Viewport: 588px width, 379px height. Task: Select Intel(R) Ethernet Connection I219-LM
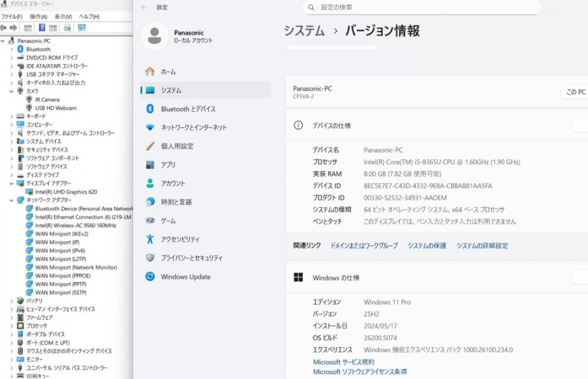coord(83,217)
